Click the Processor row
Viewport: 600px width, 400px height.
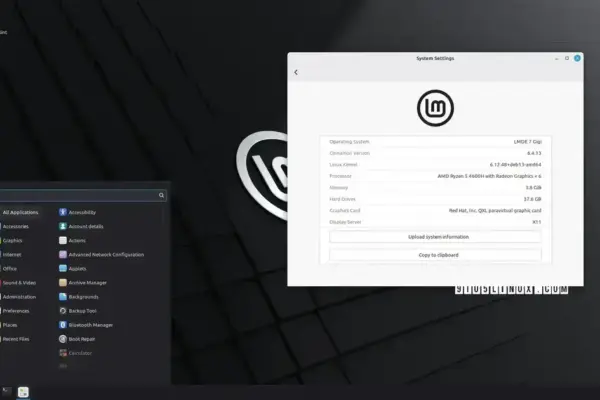tap(435, 176)
